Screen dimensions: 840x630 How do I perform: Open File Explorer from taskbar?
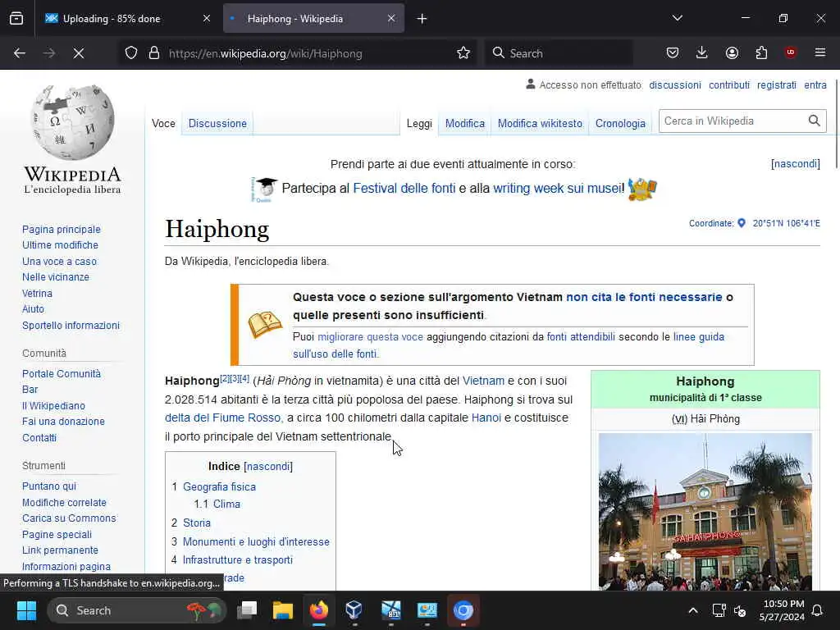pos(283,610)
